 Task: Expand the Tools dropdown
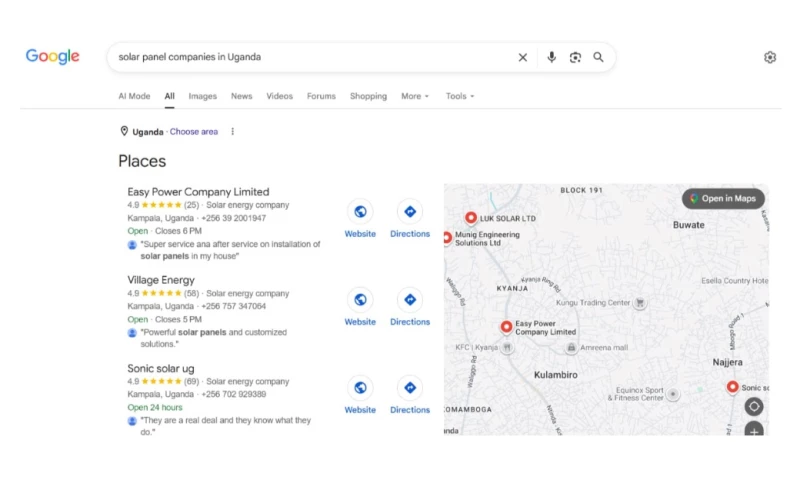point(460,96)
